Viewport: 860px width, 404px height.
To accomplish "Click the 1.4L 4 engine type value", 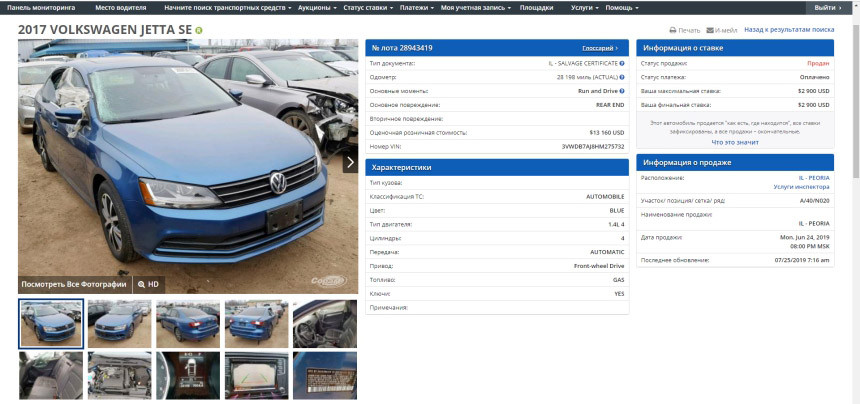I will [614, 224].
